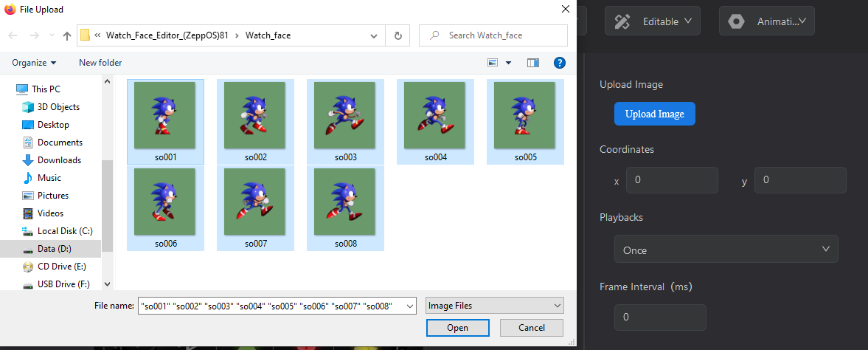
Task: Select USB Drive (F:)
Action: 56,284
